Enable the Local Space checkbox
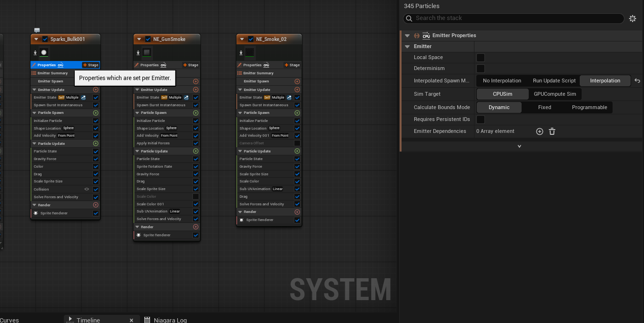Viewport: 644px width, 323px height. 481,58
